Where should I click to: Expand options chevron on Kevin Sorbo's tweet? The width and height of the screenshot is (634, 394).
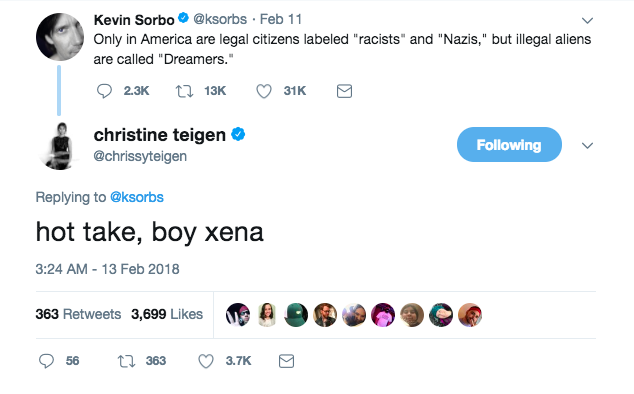(587, 20)
